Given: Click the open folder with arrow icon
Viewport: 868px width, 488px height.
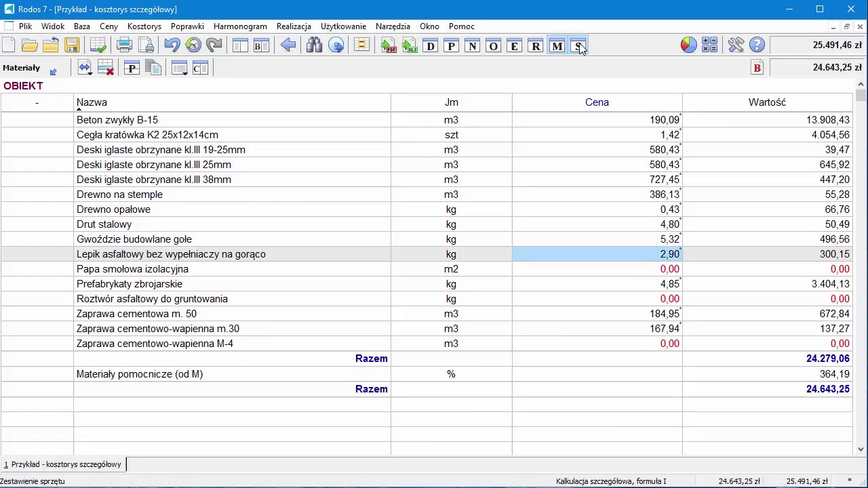Looking at the screenshot, I should 50,45.
